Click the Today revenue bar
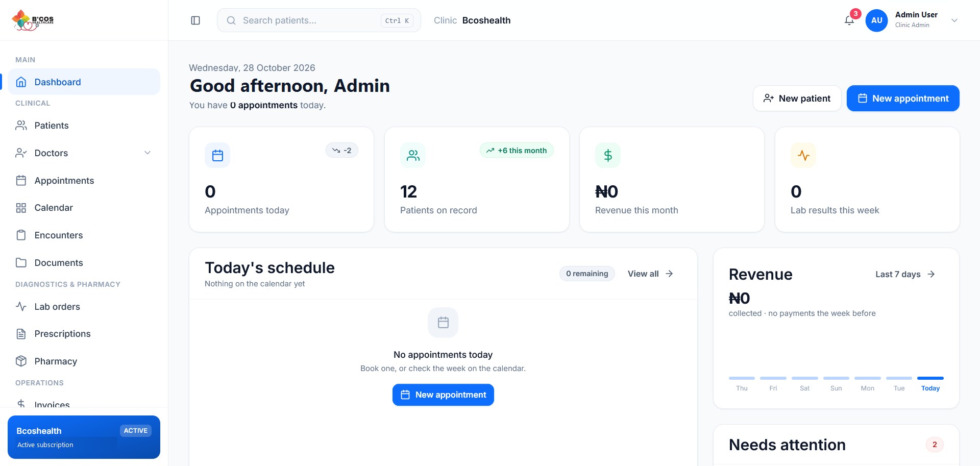This screenshot has width=980, height=466. 930,378
